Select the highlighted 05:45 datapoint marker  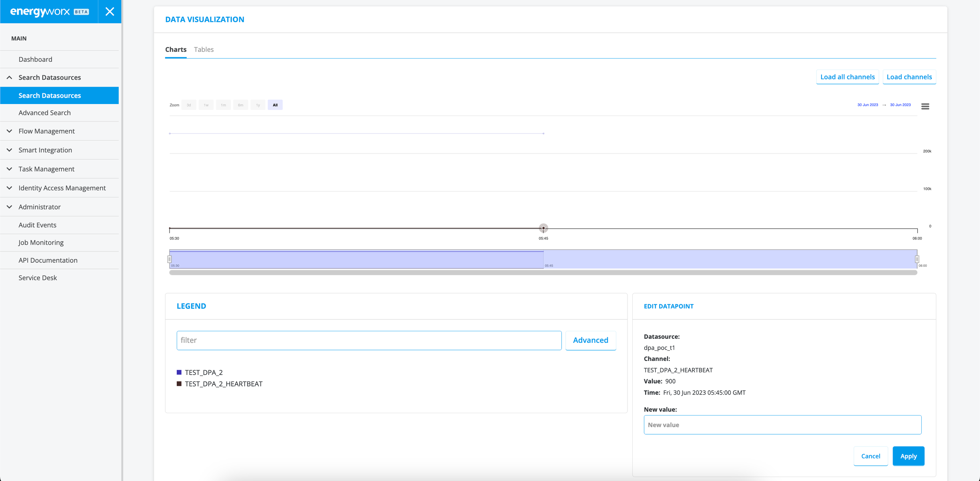coord(543,228)
